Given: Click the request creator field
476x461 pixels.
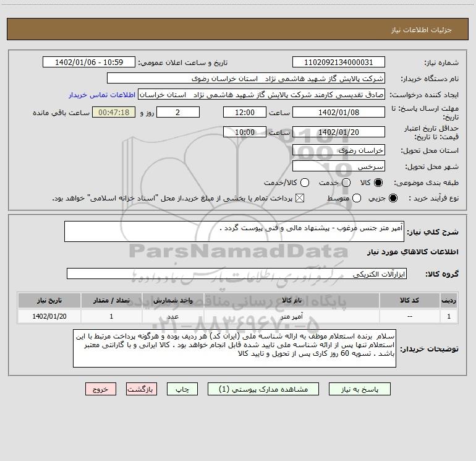Looking at the screenshot, I should click(x=261, y=95).
